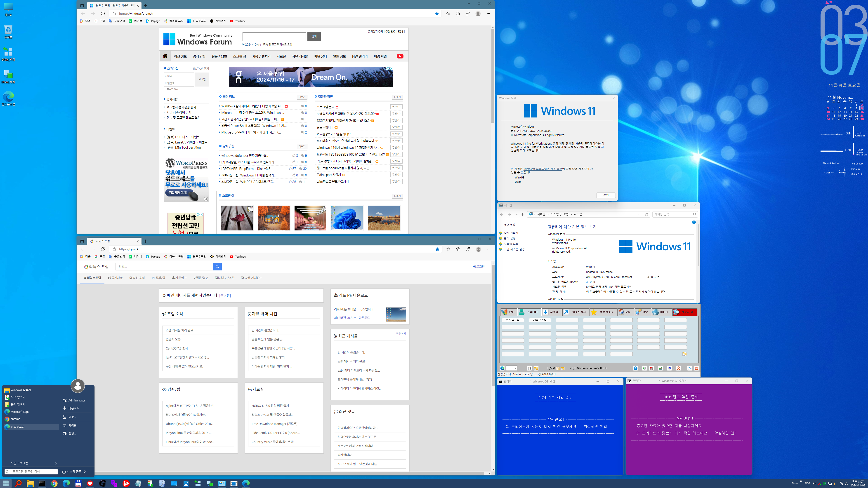Open the DISM_백업 desktop icon
Screen dimensions: 868x488
(8, 54)
